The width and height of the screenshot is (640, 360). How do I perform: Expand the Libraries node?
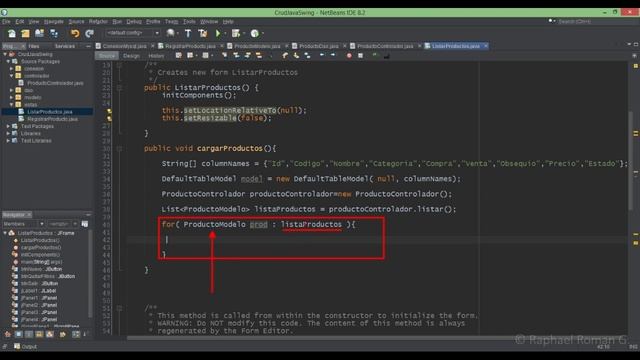tap(8, 133)
